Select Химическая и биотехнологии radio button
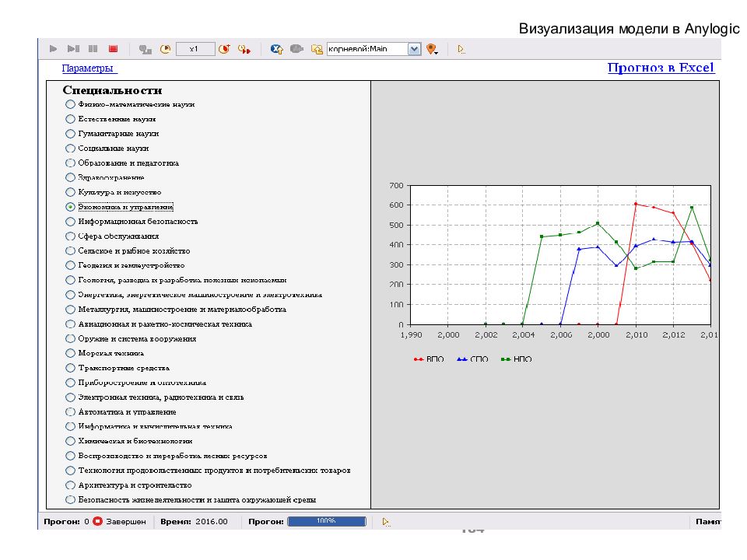Viewport: 747px width, 560px height. (70, 441)
